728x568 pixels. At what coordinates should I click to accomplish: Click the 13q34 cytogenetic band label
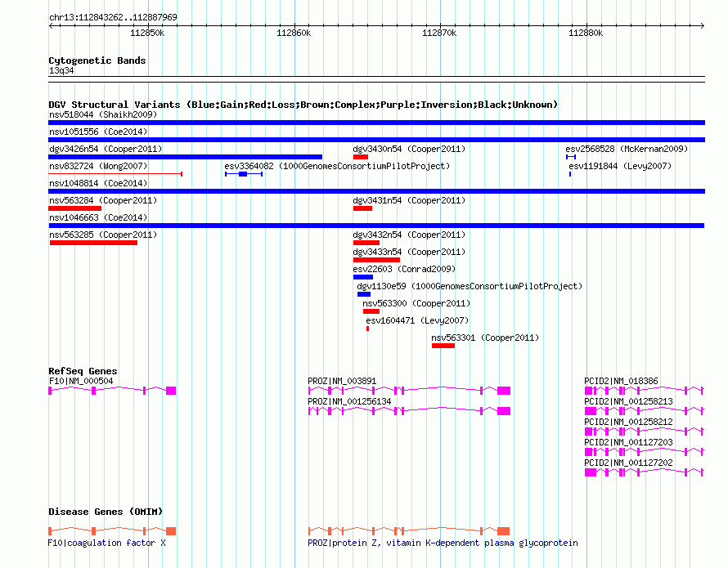(61, 70)
